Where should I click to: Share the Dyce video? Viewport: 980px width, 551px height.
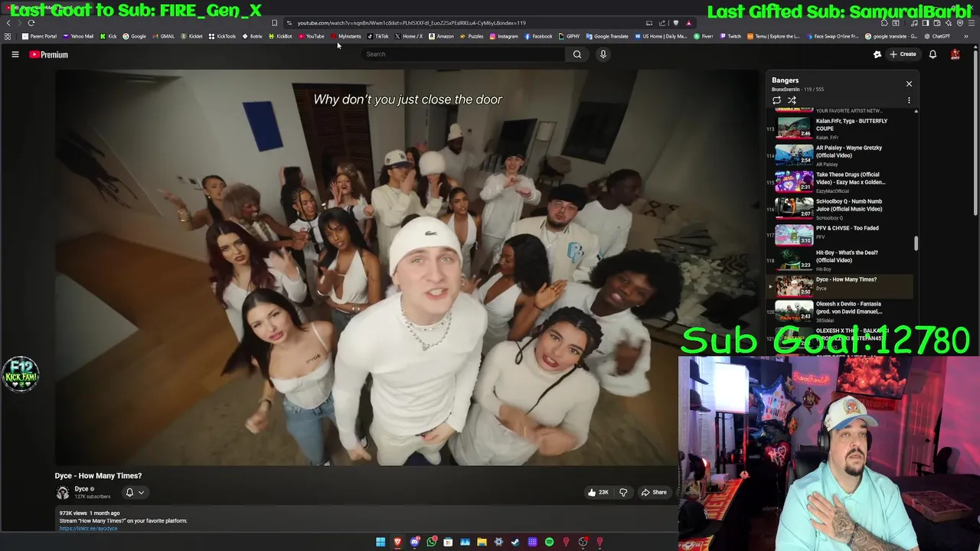click(654, 492)
